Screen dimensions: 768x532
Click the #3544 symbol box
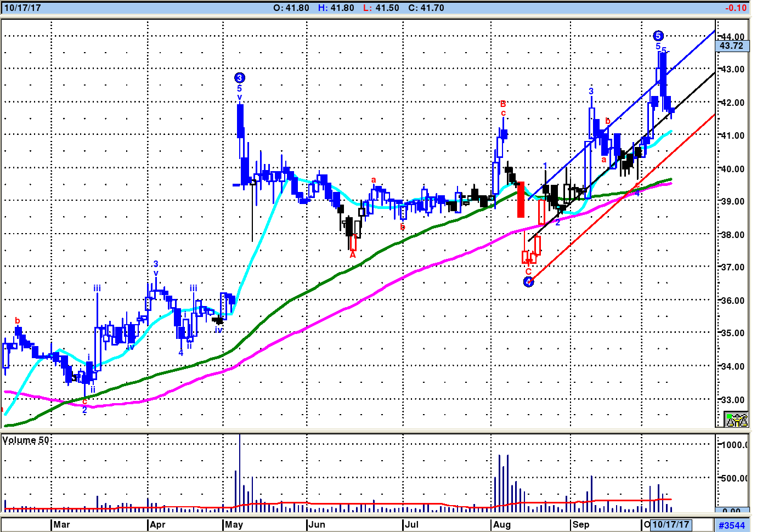[x=732, y=525]
